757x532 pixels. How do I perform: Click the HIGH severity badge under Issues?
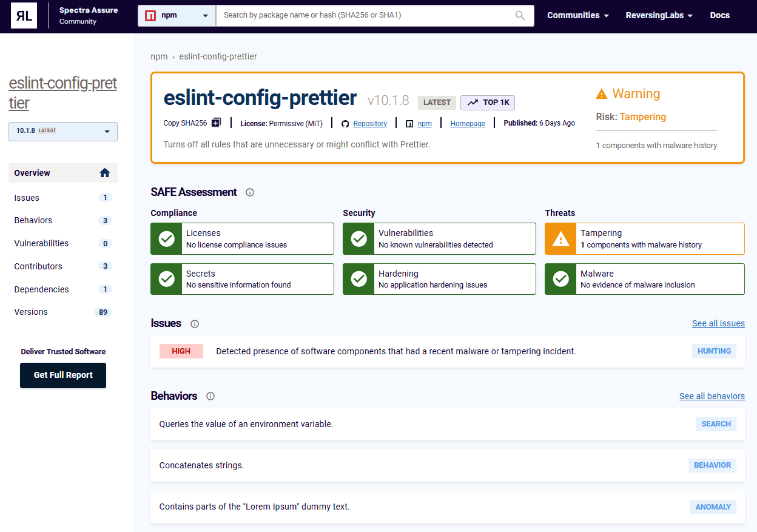click(181, 351)
